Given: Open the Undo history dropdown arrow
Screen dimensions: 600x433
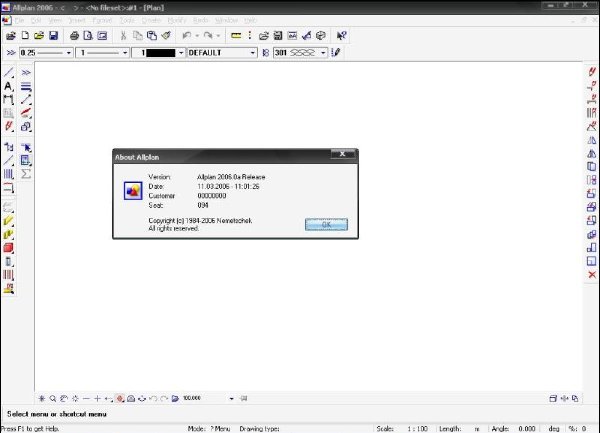Looking at the screenshot, I should coord(197,36).
